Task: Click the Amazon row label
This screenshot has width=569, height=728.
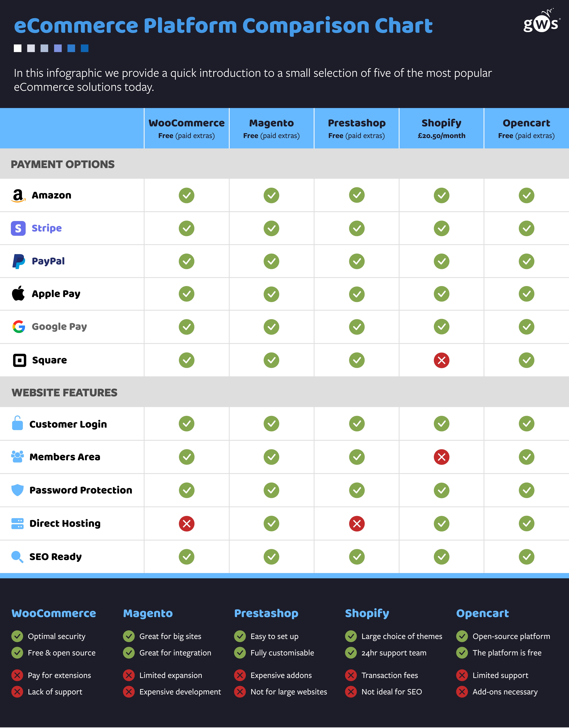Action: 52,195
